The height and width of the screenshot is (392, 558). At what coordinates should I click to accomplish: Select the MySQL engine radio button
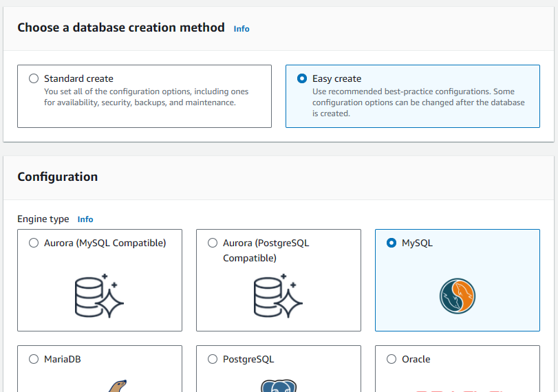391,243
